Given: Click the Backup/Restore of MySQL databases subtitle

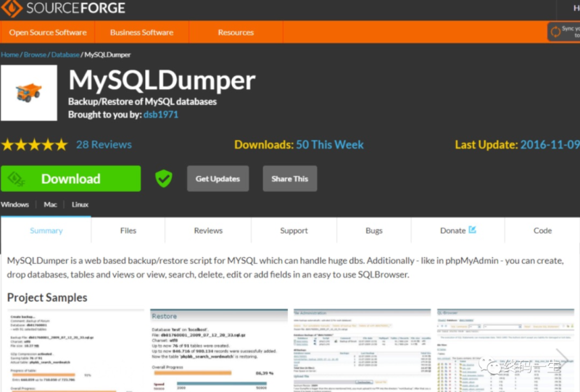Looking at the screenshot, I should pyautogui.click(x=142, y=101).
